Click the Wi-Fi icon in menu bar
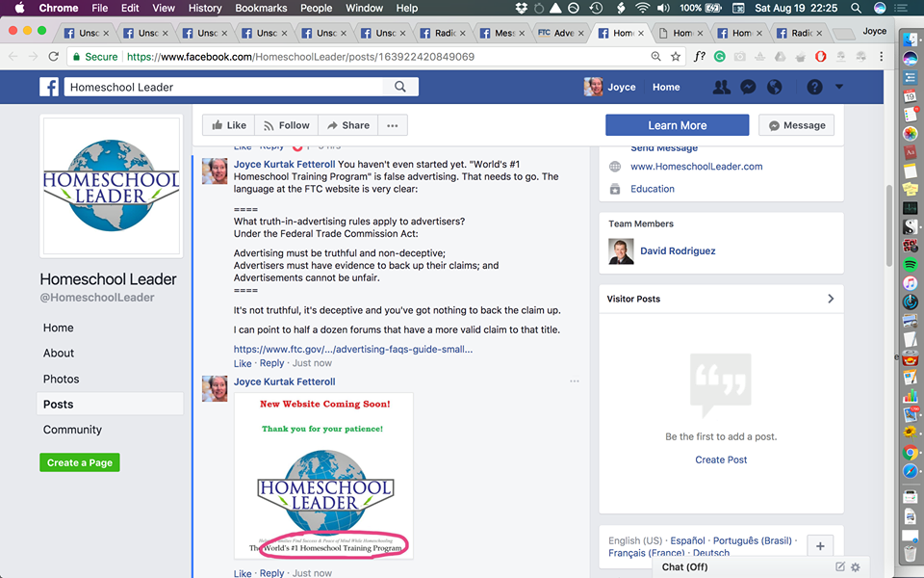The width and height of the screenshot is (924, 578). tap(642, 8)
